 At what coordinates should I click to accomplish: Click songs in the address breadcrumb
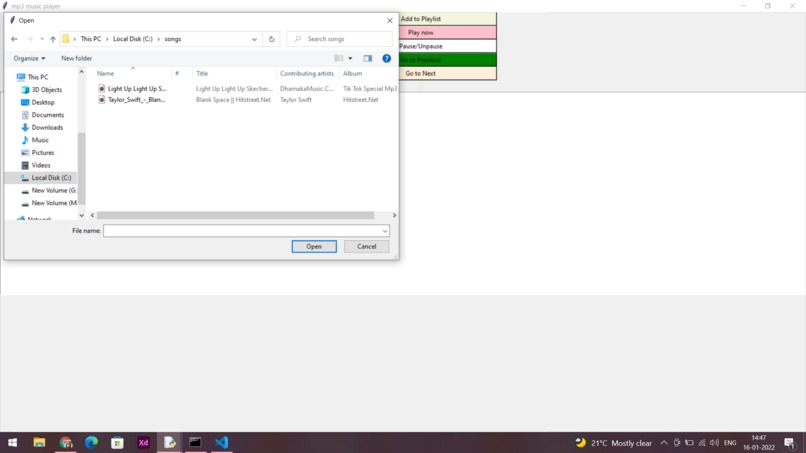click(173, 39)
